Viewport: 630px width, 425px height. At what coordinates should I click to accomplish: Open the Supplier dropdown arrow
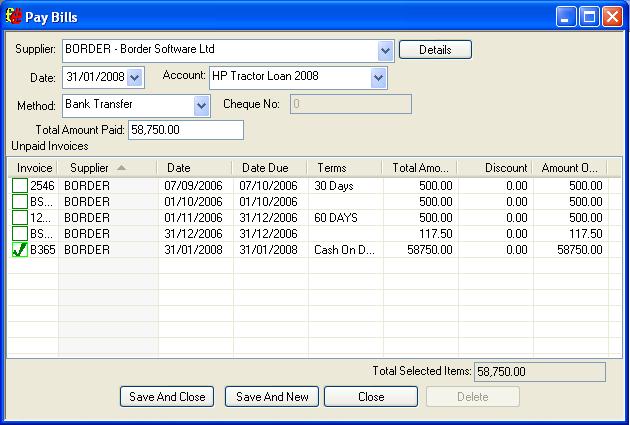(385, 51)
